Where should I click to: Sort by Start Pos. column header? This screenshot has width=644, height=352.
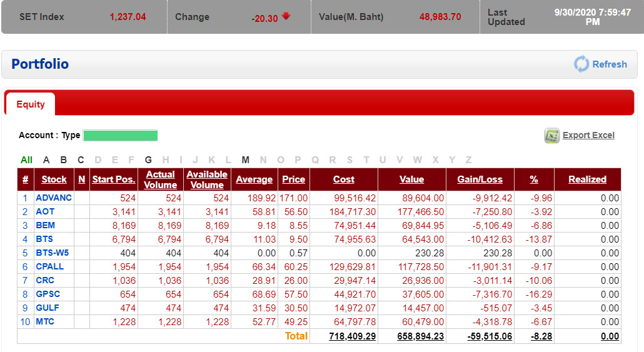pyautogui.click(x=114, y=179)
